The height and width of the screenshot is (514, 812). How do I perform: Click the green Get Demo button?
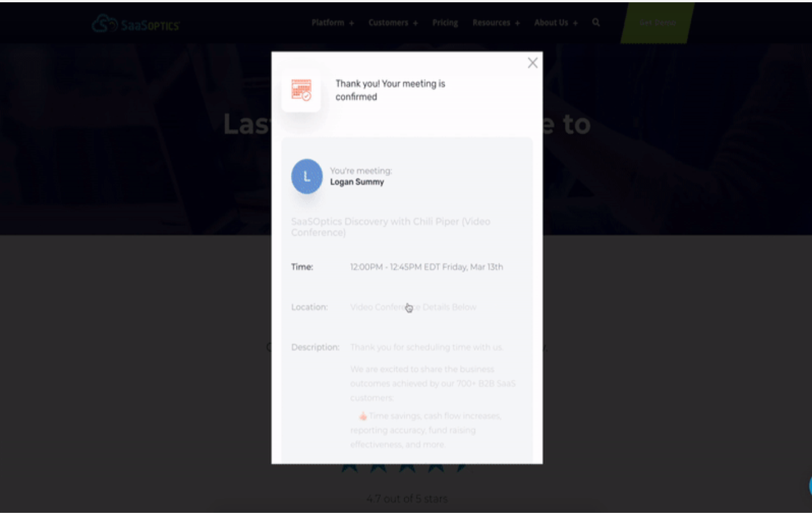[658, 23]
